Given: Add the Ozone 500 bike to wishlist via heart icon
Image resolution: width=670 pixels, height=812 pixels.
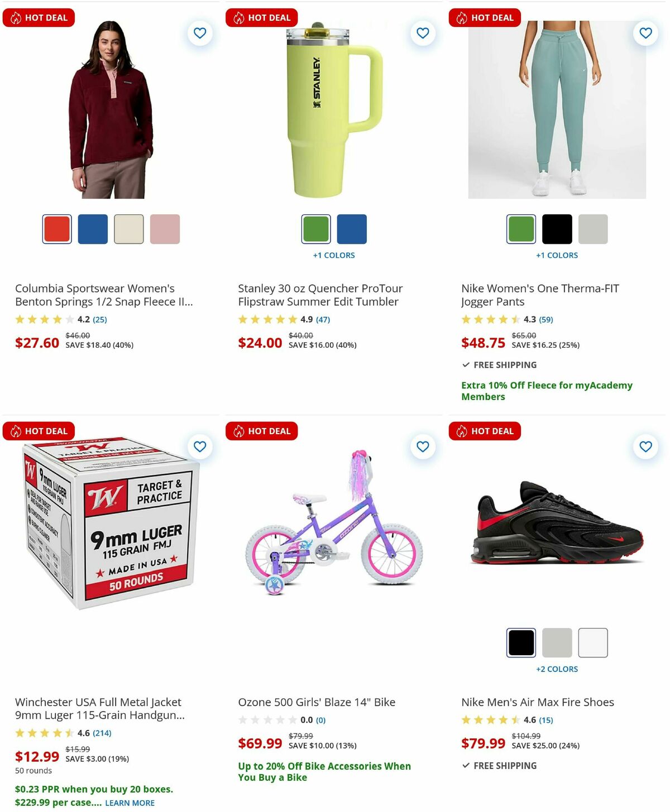Looking at the screenshot, I should [423, 446].
